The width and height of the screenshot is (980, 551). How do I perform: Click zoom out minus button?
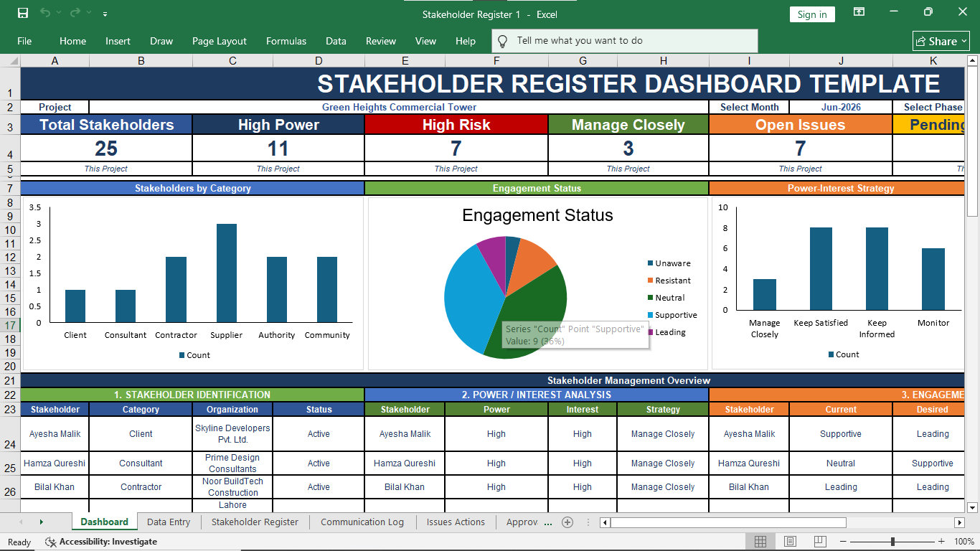click(844, 542)
